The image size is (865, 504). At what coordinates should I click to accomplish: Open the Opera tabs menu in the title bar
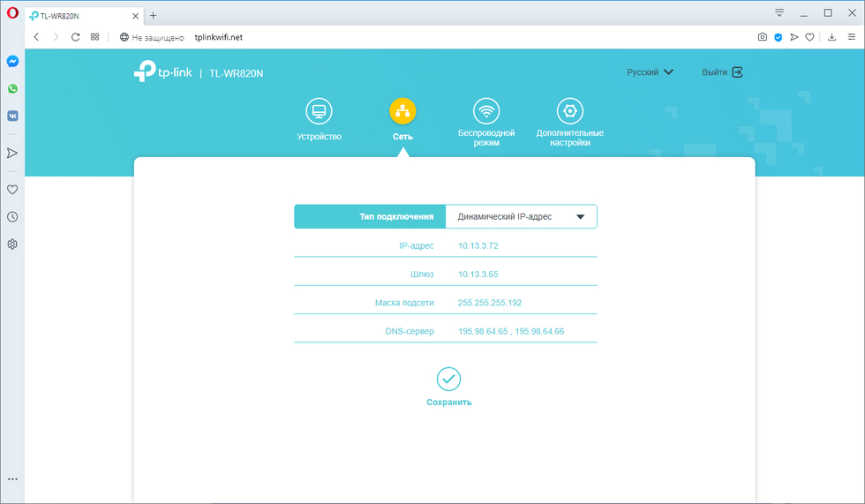pos(779,13)
